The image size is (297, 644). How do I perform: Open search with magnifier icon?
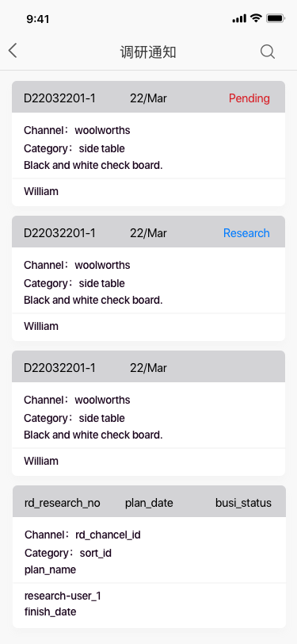pyautogui.click(x=268, y=52)
